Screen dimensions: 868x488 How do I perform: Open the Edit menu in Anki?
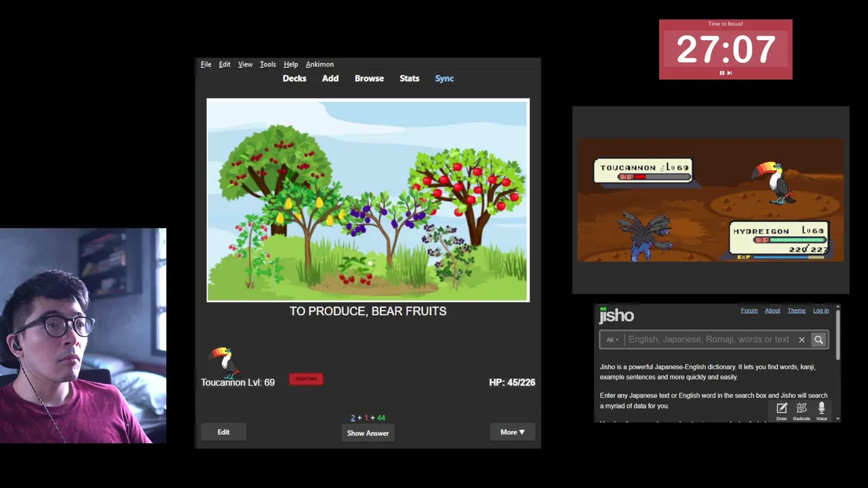pos(224,64)
